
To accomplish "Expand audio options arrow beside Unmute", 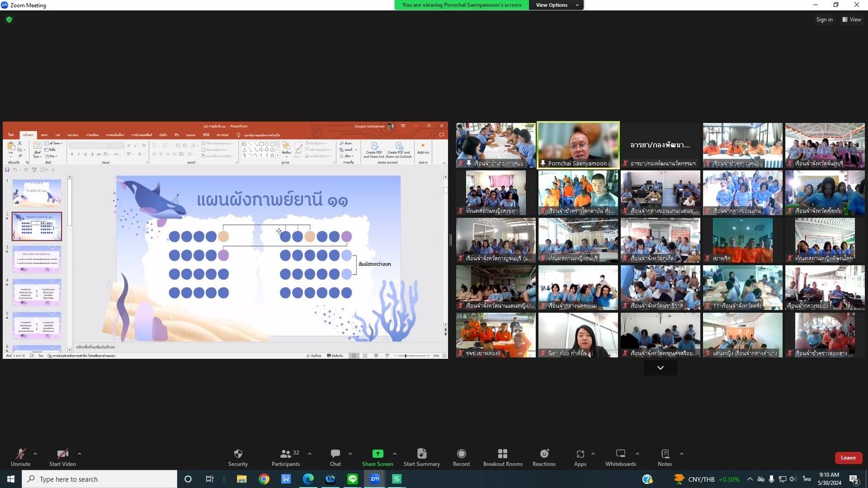I will [35, 453].
